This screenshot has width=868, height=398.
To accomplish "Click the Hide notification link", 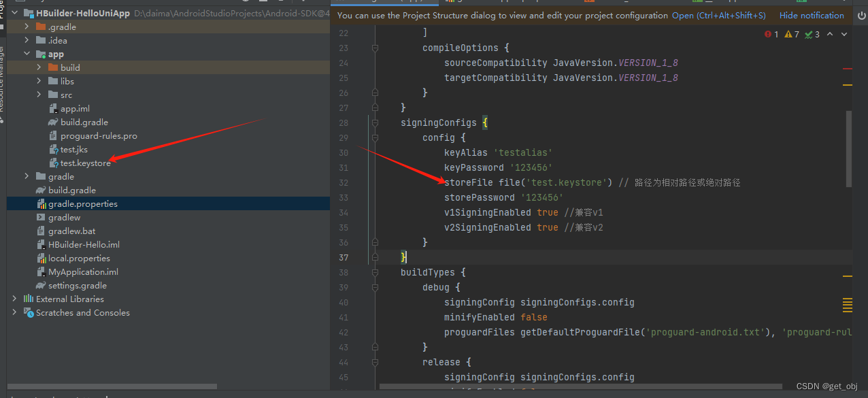I will pyautogui.click(x=812, y=15).
